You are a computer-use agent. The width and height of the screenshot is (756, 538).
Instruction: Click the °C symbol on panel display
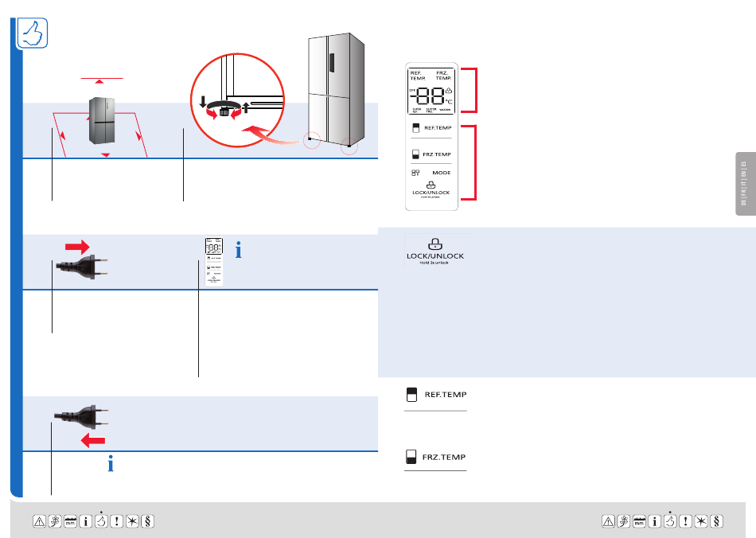coord(449,101)
